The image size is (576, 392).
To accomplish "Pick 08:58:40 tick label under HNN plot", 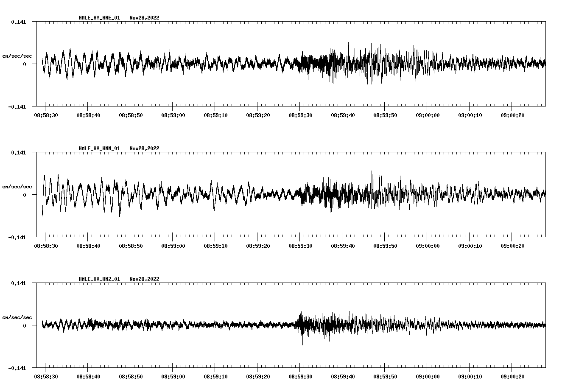I will 88,246.
